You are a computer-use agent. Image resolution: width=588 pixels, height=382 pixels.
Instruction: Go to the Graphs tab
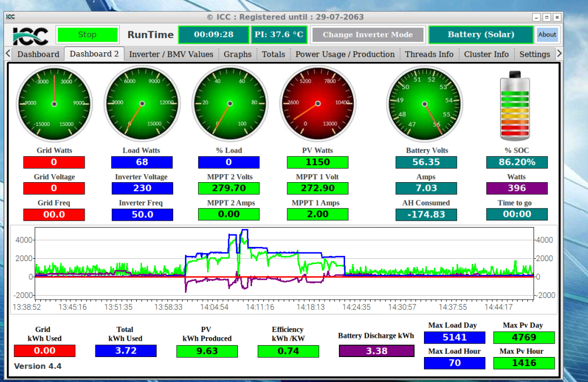[x=237, y=54]
